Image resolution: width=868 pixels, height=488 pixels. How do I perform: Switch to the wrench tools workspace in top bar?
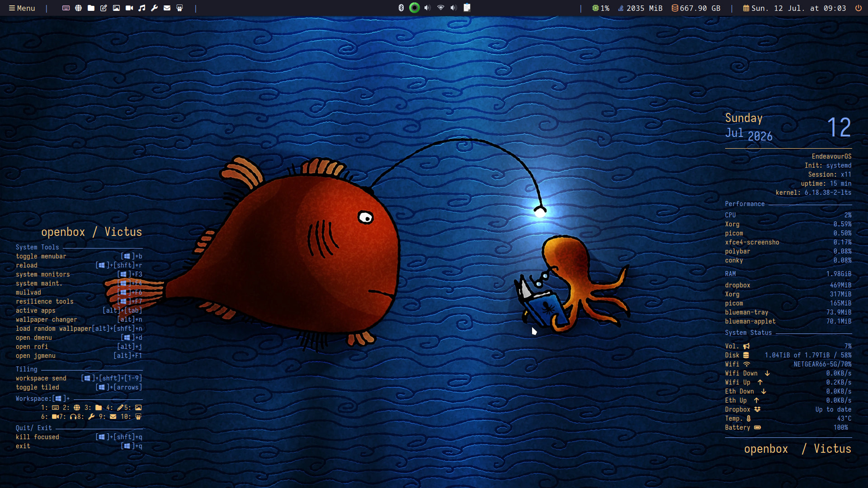[155, 8]
